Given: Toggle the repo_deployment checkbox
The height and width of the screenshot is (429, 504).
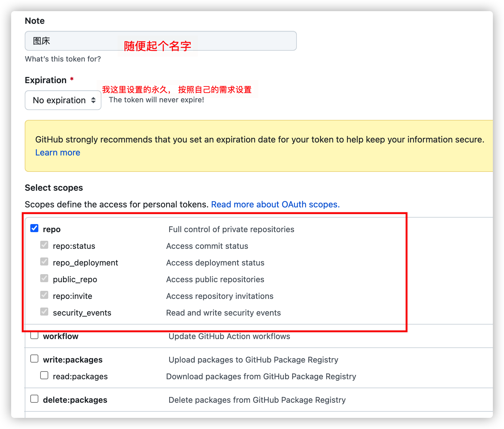Looking at the screenshot, I should (44, 262).
